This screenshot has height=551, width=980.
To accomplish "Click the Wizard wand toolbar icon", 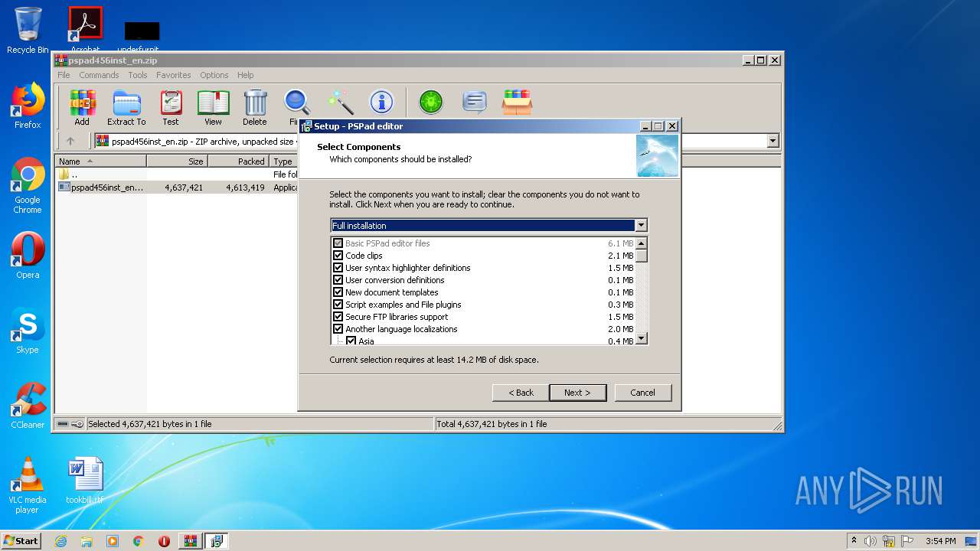I will [x=340, y=102].
